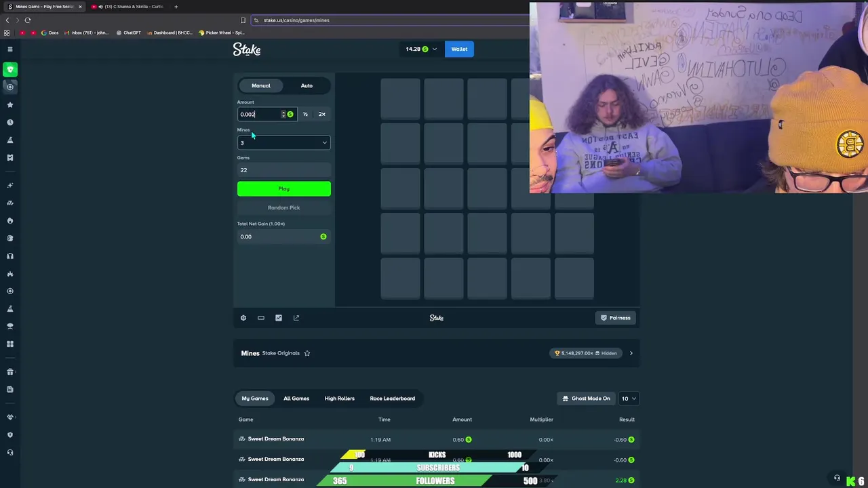Reveal top-left tile on Mines board
The height and width of the screenshot is (488, 868).
(x=400, y=98)
